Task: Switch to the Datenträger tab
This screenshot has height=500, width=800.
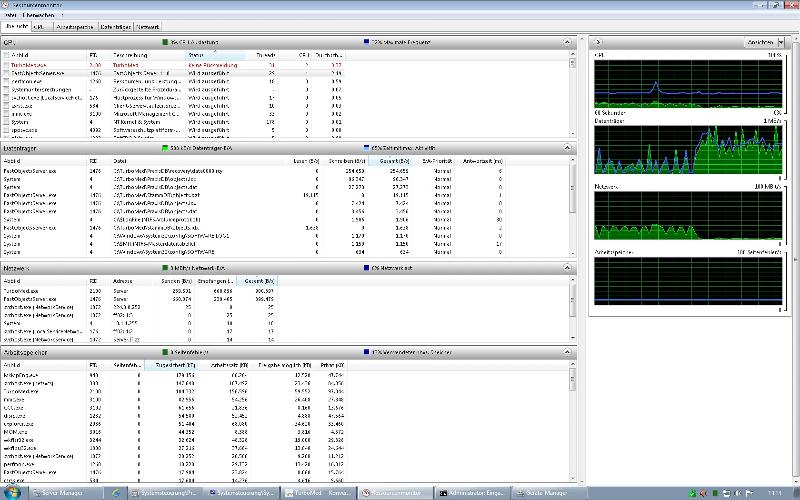Action: 116,27
